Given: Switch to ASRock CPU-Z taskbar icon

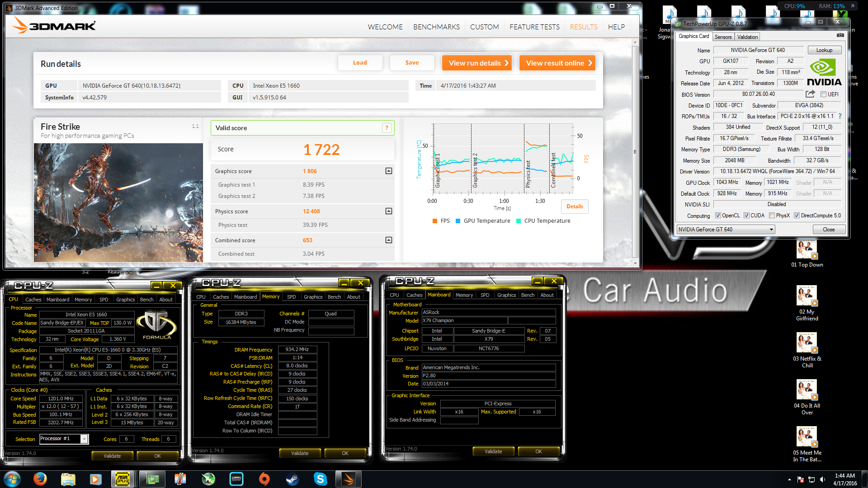Looking at the screenshot, I should [123, 479].
